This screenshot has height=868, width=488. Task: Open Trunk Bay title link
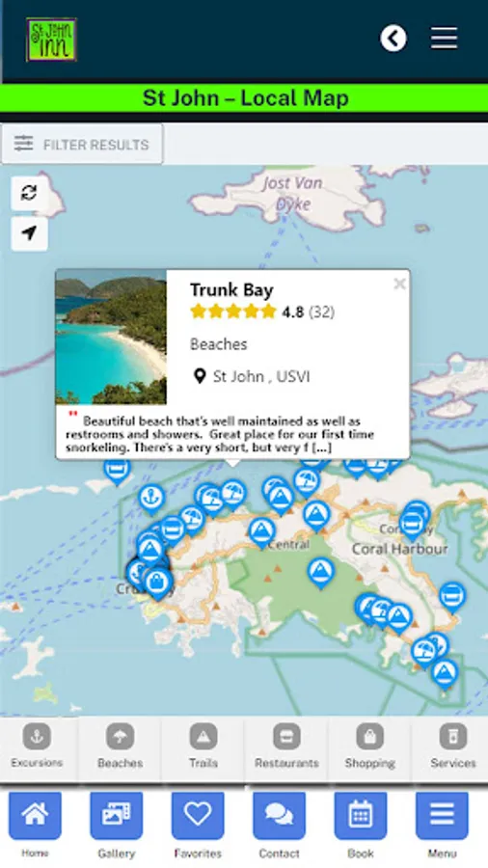(x=231, y=290)
